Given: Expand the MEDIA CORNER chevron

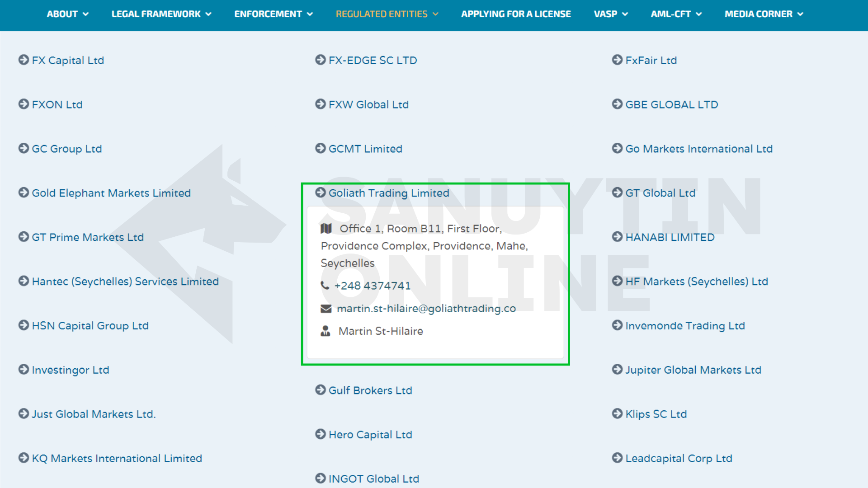Looking at the screenshot, I should pyautogui.click(x=801, y=14).
